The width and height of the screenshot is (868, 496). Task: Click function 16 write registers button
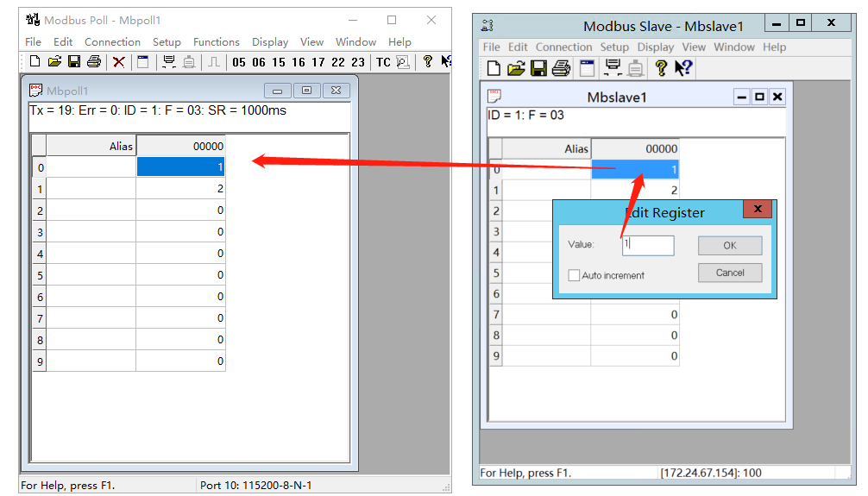point(299,62)
